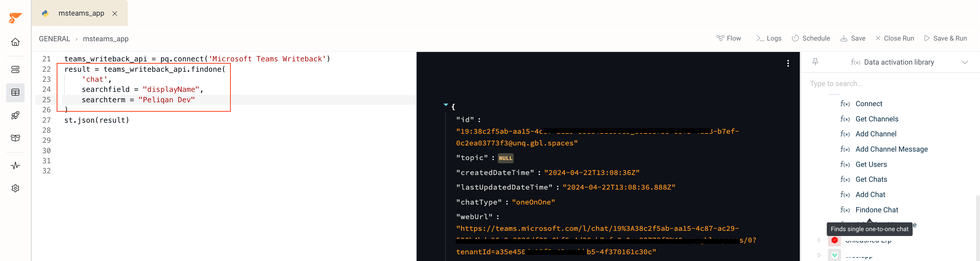Click Close Run

894,39
